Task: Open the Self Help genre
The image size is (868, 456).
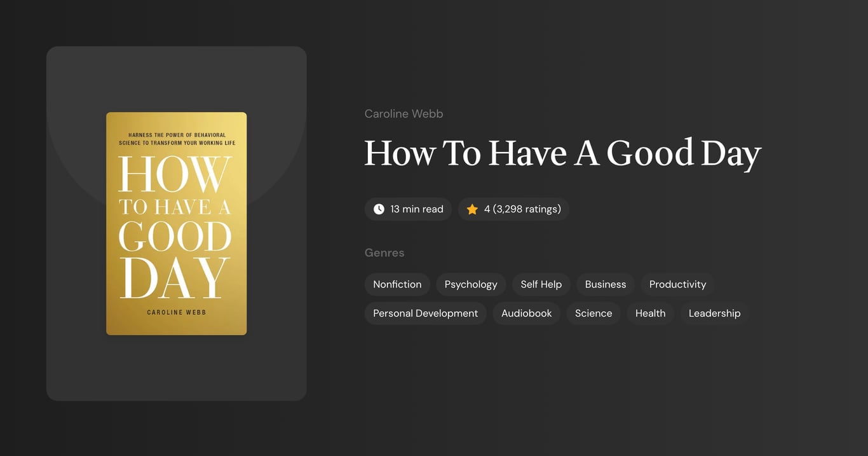Action: [x=540, y=284]
